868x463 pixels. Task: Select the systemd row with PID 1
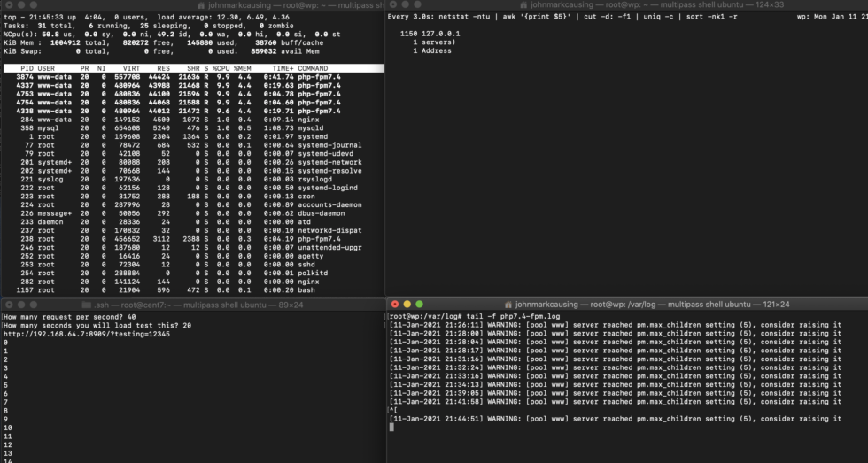click(193, 136)
